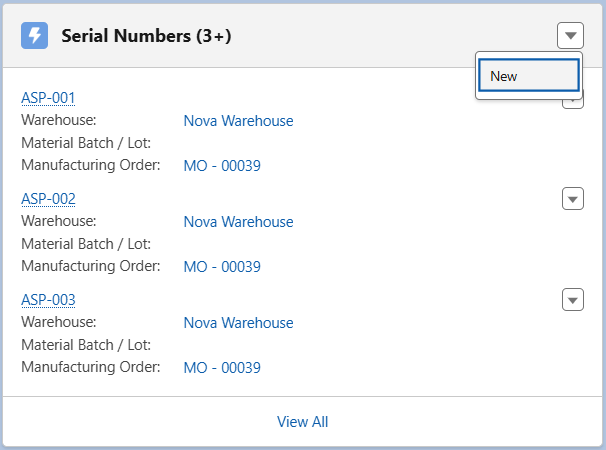Expand the ASP-003 row actions dropdown

[573, 300]
